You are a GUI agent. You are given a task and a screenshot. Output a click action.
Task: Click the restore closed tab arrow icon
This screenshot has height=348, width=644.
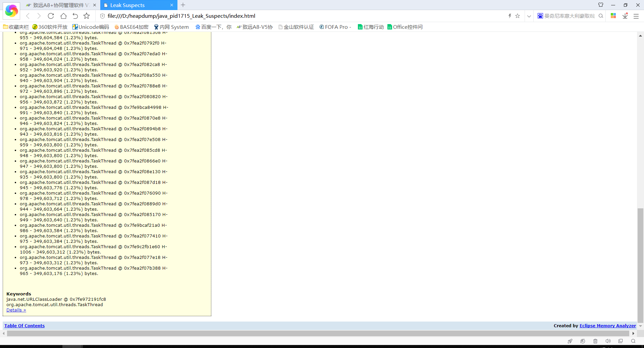click(x=75, y=16)
